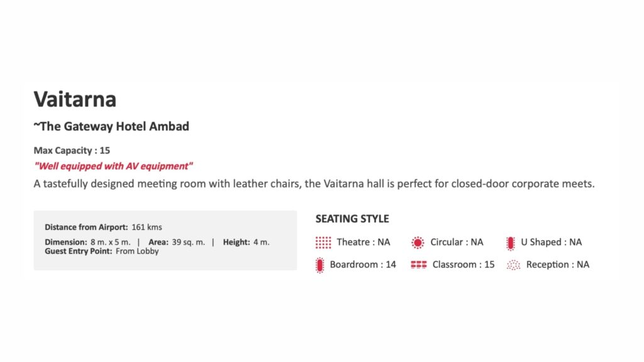
Task: Click the Classroom seating icon
Action: click(x=419, y=265)
